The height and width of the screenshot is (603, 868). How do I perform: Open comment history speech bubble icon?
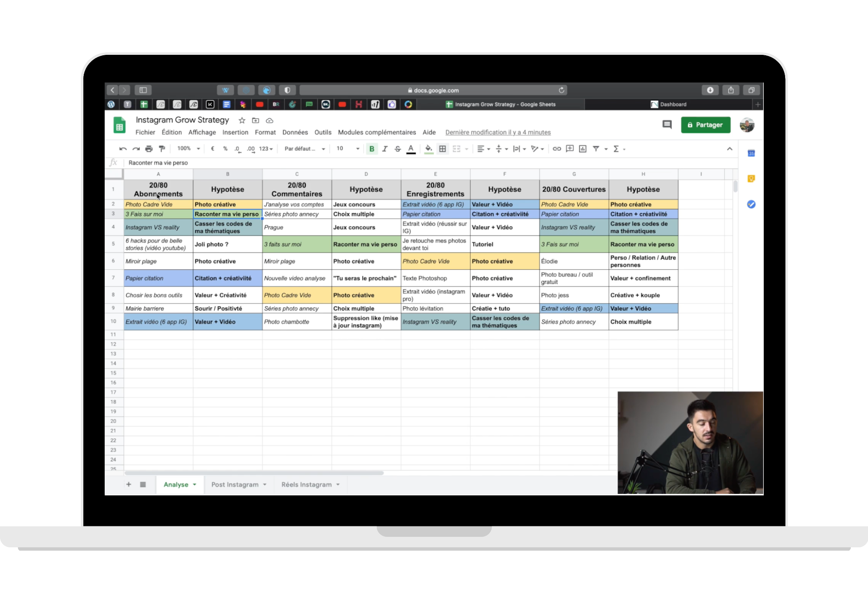pyautogui.click(x=667, y=125)
